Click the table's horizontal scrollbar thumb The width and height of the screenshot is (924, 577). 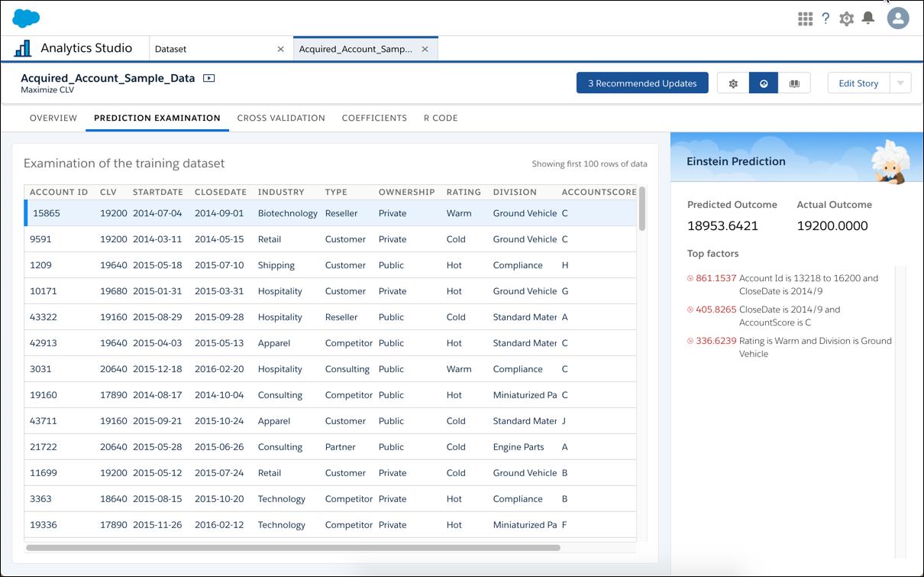pyautogui.click(x=293, y=548)
